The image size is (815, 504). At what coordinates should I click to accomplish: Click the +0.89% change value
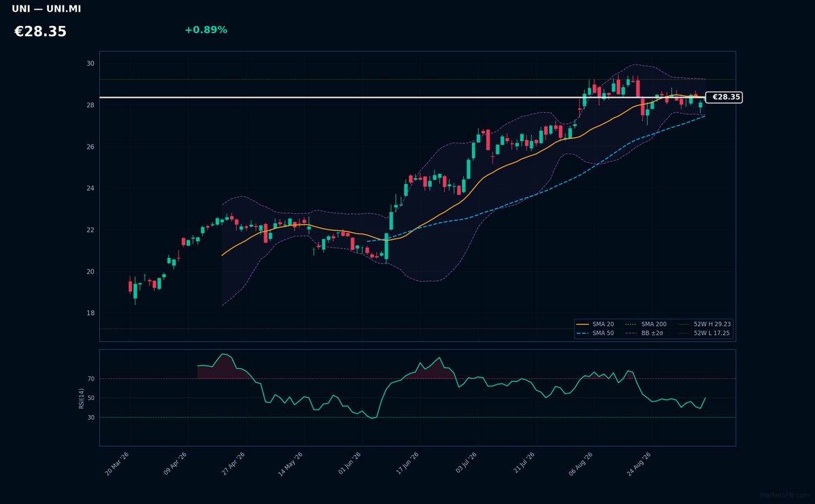pos(206,30)
